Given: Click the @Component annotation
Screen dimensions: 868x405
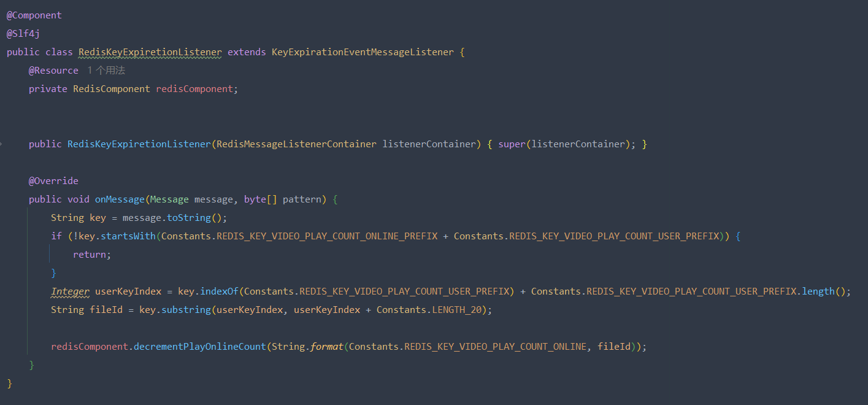Looking at the screenshot, I should (x=34, y=15).
